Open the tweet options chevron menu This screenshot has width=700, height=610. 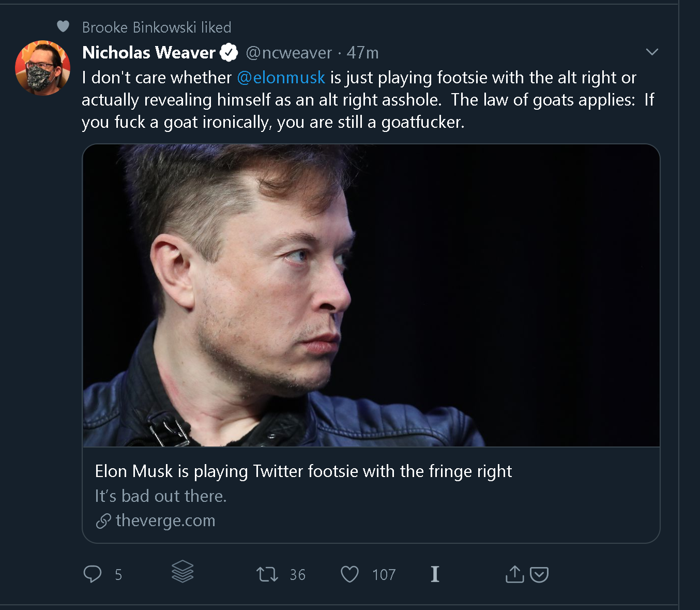pos(652,52)
